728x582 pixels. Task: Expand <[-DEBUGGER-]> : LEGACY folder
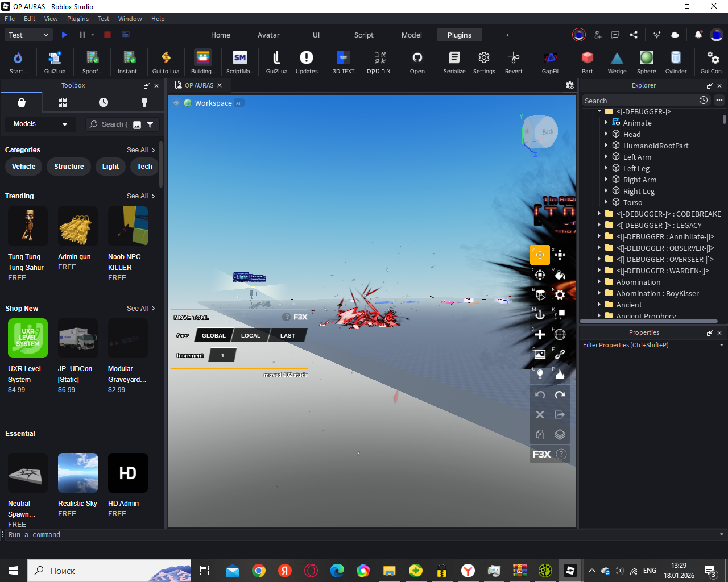[599, 225]
